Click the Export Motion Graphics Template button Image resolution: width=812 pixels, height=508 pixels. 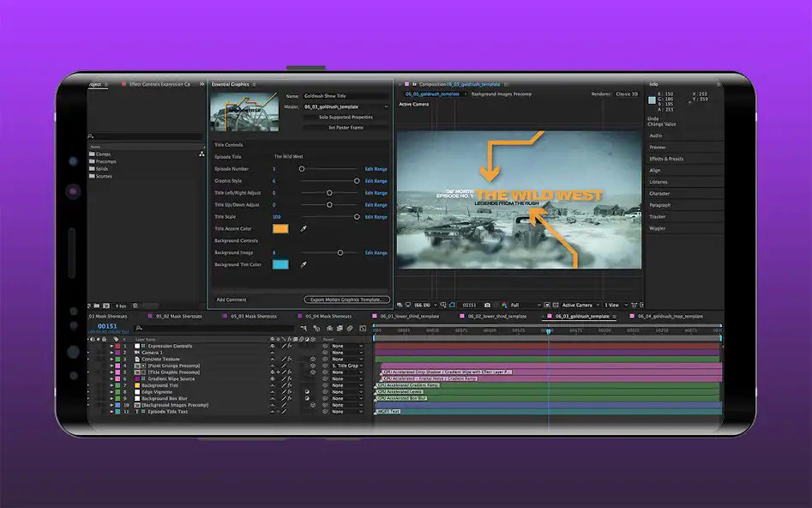347,299
